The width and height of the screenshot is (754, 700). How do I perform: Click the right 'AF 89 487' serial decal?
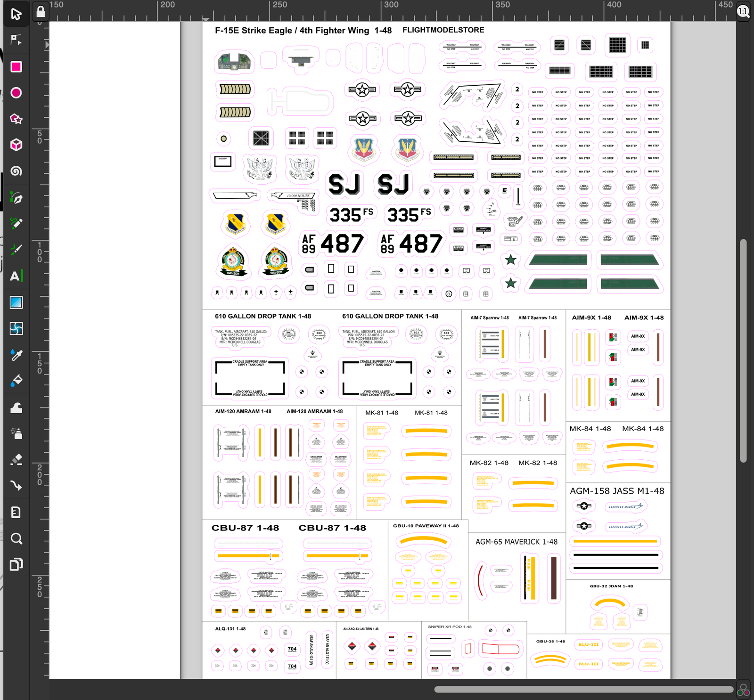tap(411, 244)
